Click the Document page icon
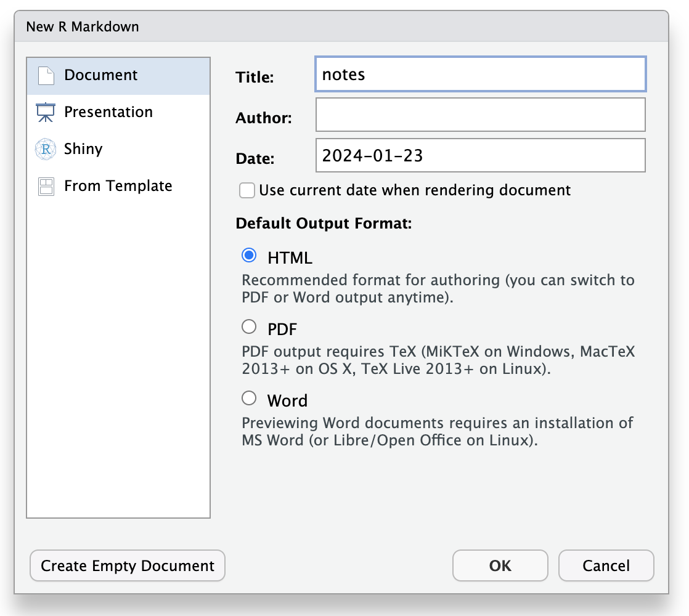The height and width of the screenshot is (616, 689). 46,76
